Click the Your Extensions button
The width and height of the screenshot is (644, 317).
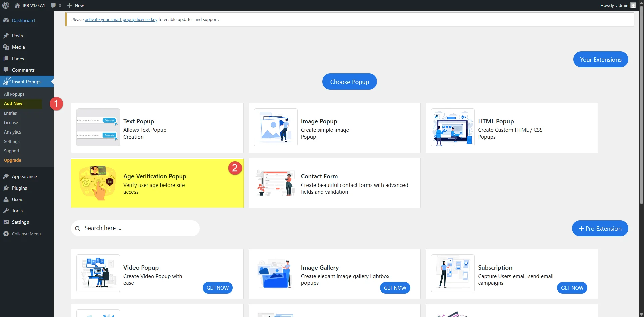[x=600, y=59]
